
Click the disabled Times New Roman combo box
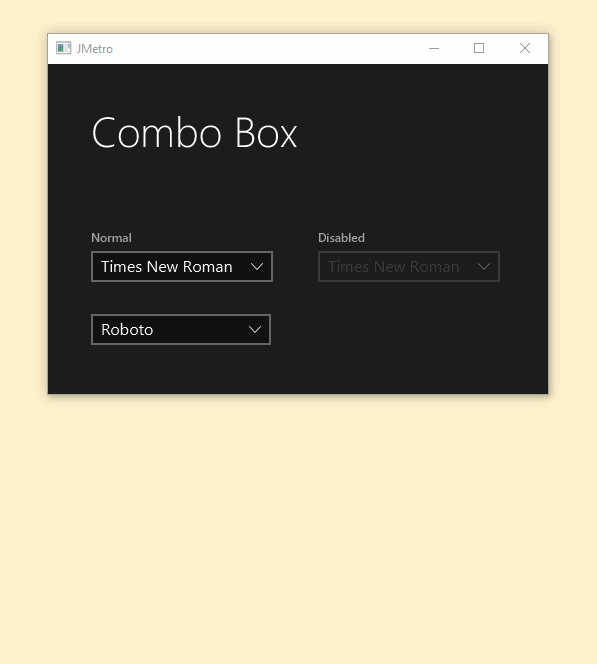coord(409,266)
